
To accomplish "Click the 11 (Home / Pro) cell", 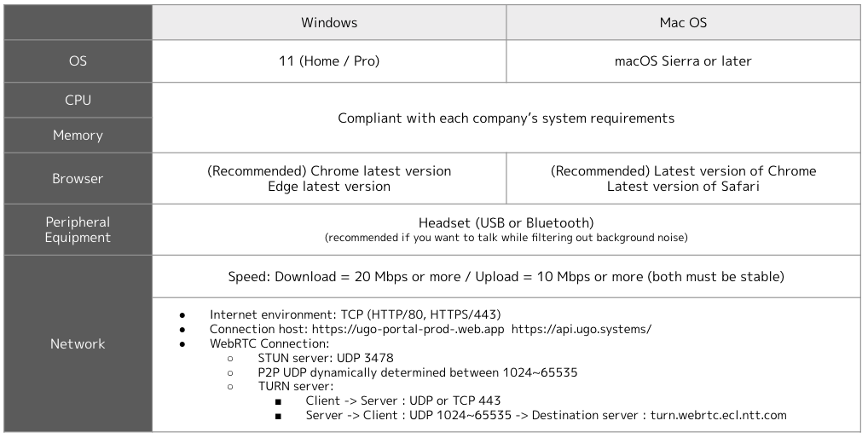I will point(329,61).
